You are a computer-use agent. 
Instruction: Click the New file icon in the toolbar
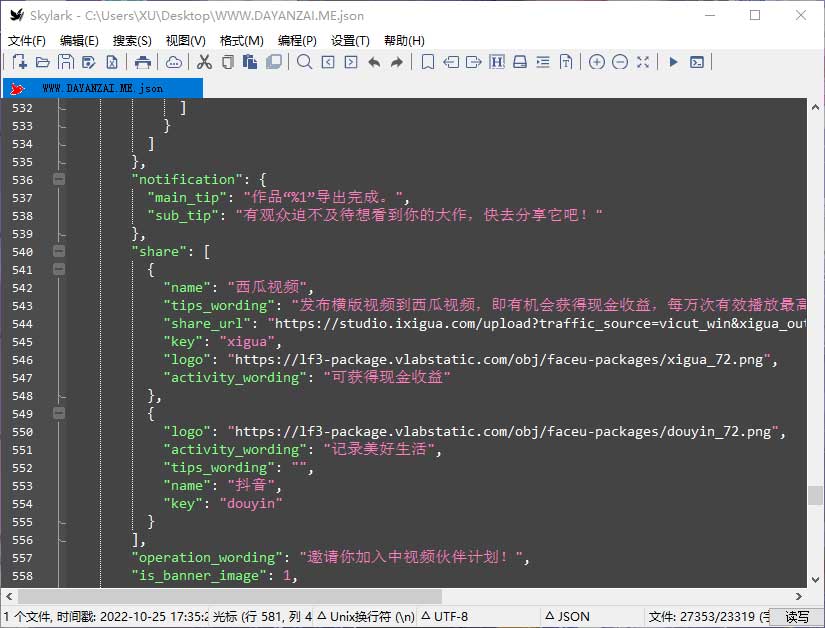pos(19,62)
